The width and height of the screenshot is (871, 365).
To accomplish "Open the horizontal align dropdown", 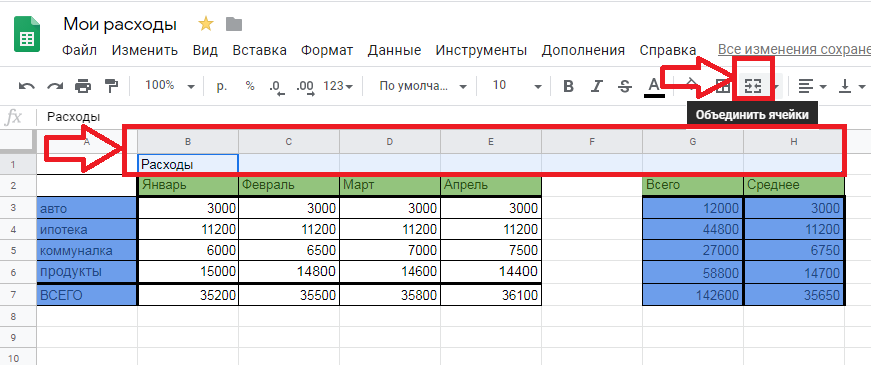I will 812,86.
